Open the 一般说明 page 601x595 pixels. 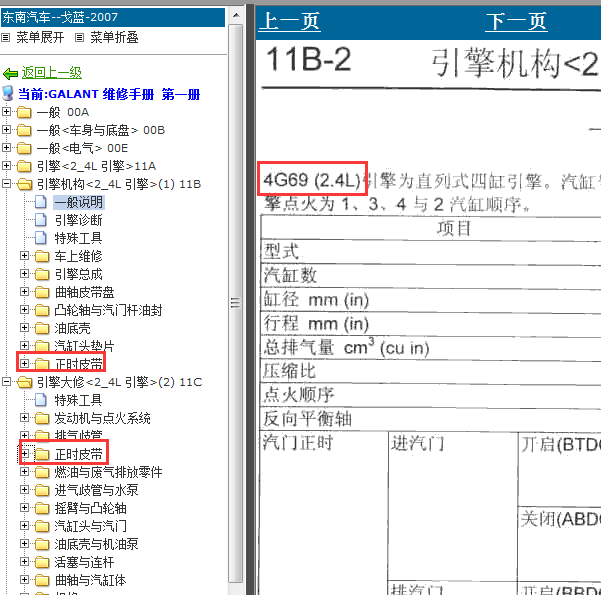tap(79, 202)
